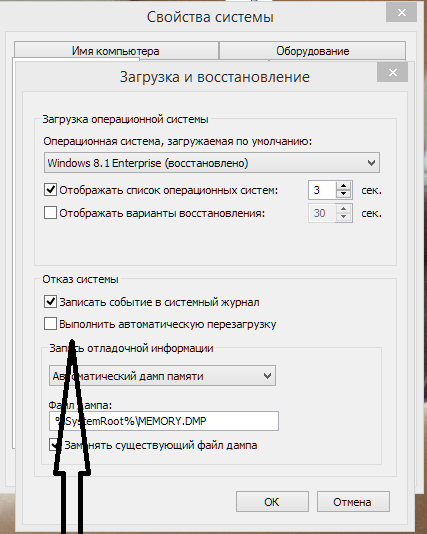Toggle 'Заменять существующий файл дампа' checkbox

55,445
